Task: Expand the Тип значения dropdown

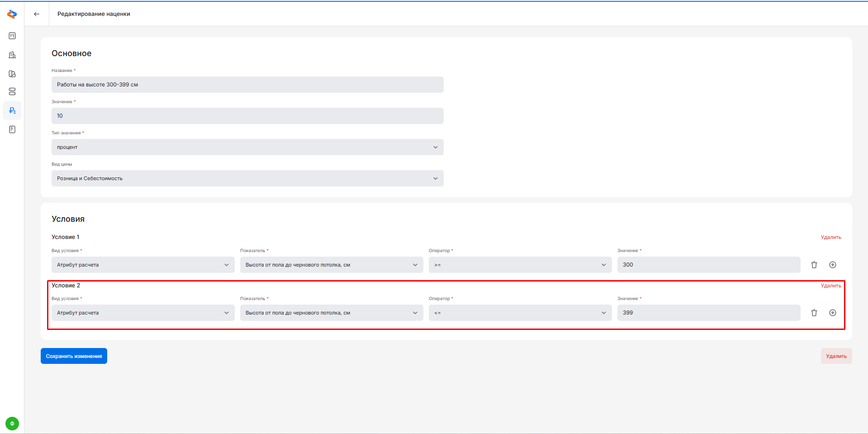Action: [x=247, y=147]
